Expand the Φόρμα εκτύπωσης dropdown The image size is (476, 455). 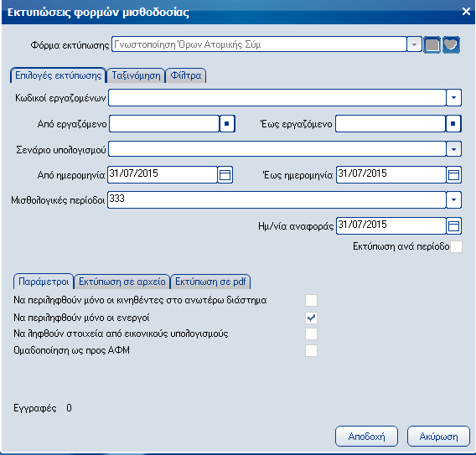coord(414,45)
